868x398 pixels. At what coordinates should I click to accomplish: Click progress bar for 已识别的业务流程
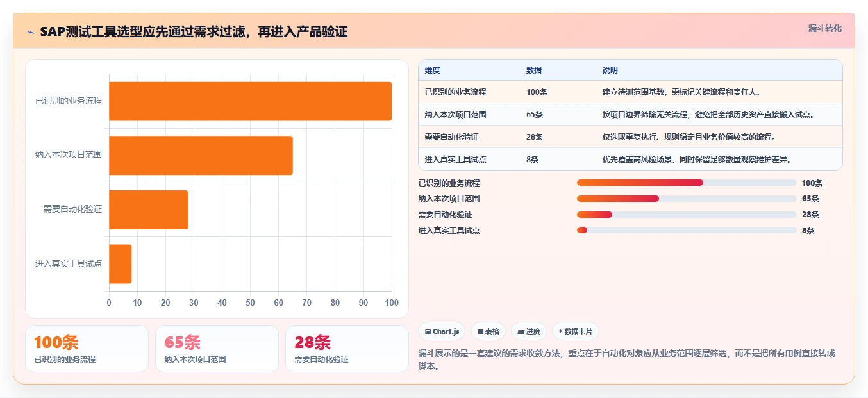[x=687, y=183]
